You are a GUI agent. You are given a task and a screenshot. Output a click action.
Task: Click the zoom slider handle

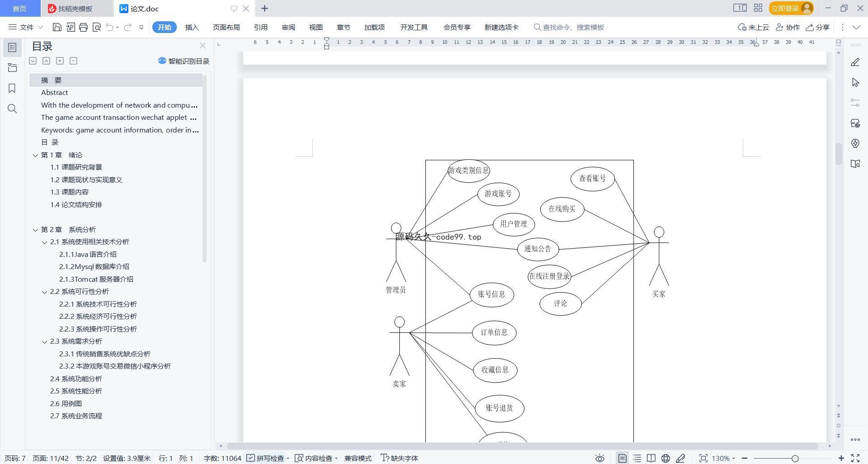pyautogui.click(x=795, y=458)
